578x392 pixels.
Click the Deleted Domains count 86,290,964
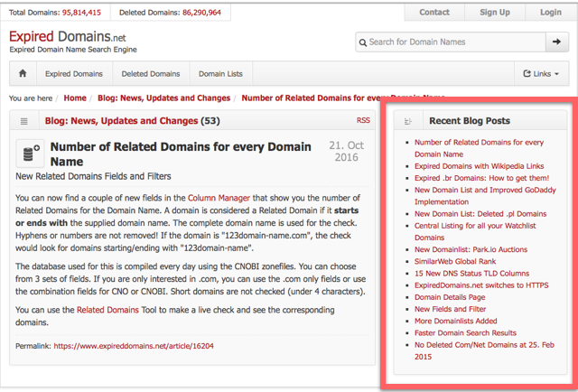201,13
